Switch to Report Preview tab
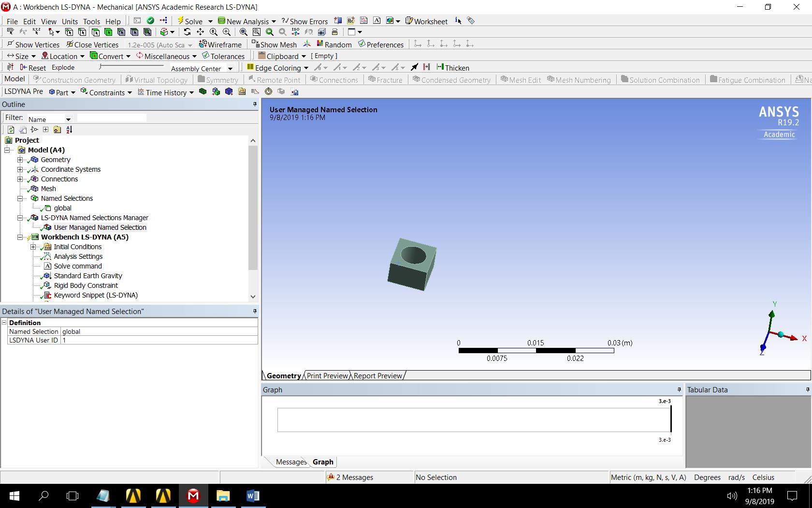Screen dimensions: 812x508 click(378, 376)
